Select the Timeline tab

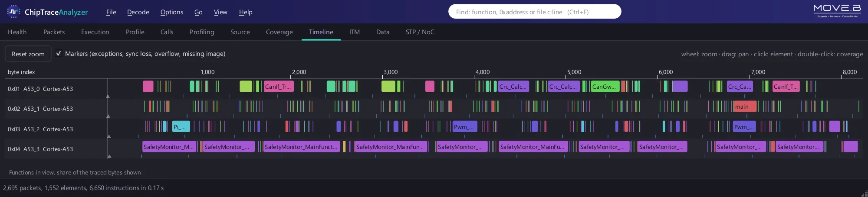point(321,32)
